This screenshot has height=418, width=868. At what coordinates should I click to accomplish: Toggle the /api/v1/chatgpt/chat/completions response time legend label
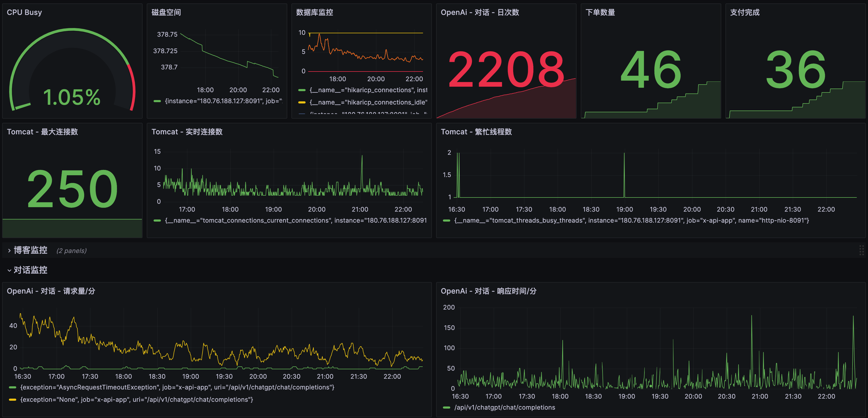tap(505, 408)
